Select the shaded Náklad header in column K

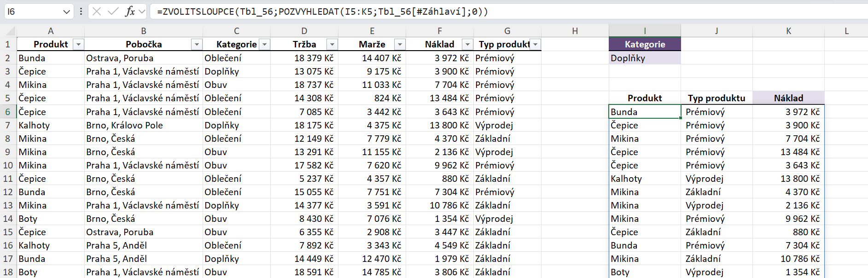pos(788,98)
